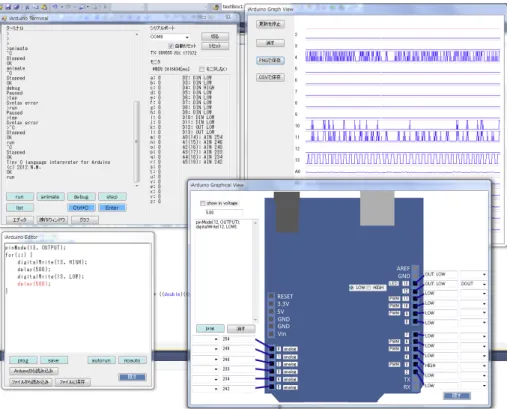Click the 5V pin square on the board
Image resolution: width=510 pixels, height=409 pixels.
[x=271, y=311]
